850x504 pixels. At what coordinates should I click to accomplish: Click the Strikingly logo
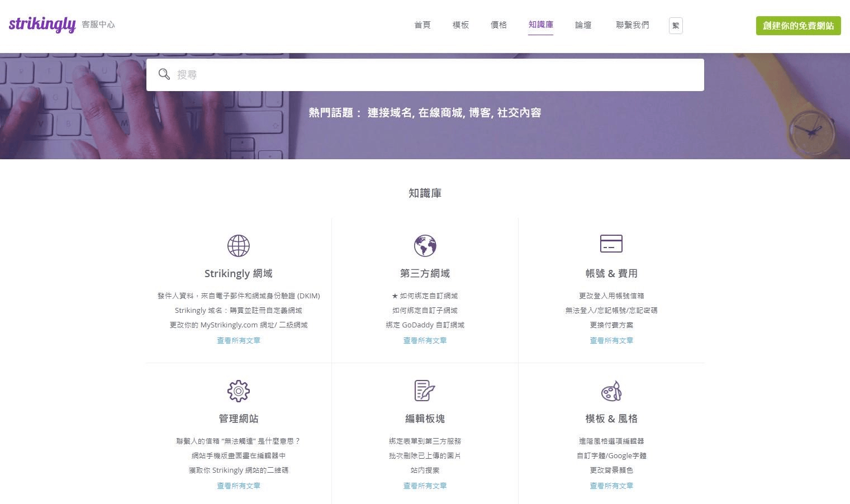(x=42, y=24)
